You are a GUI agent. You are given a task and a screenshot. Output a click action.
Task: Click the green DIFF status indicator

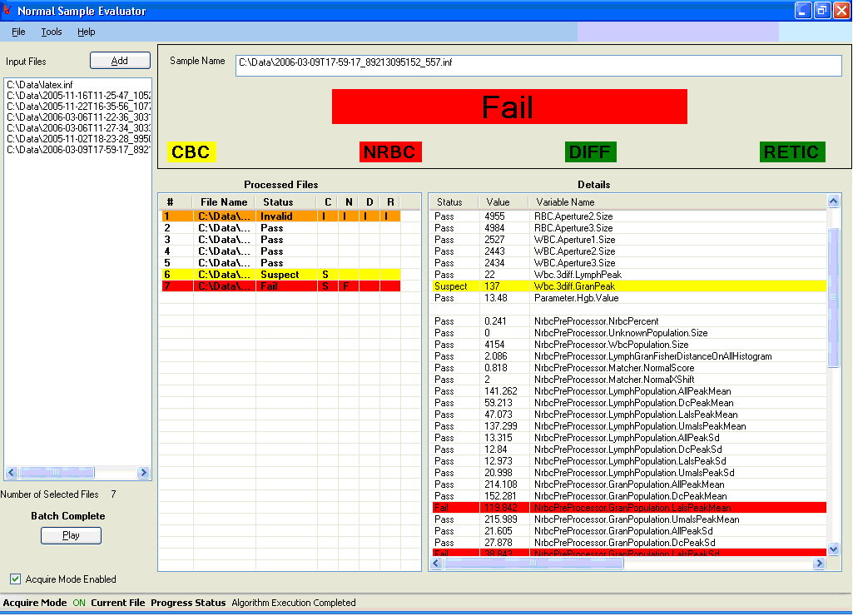(590, 152)
